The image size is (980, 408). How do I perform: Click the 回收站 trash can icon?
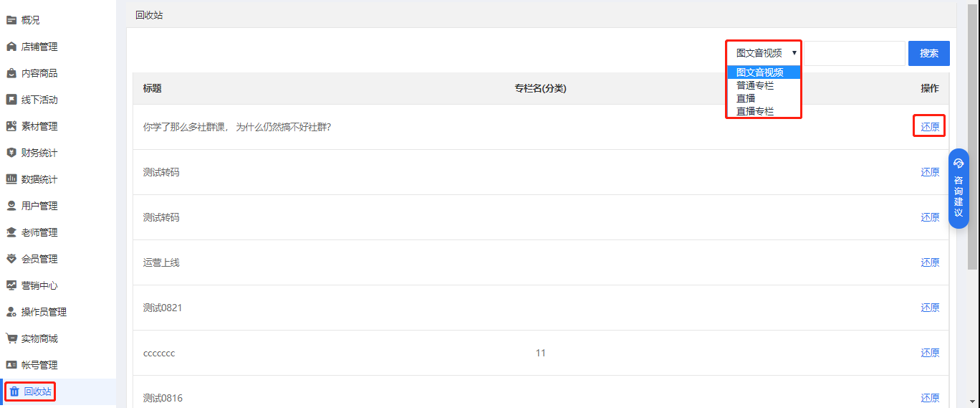(14, 392)
